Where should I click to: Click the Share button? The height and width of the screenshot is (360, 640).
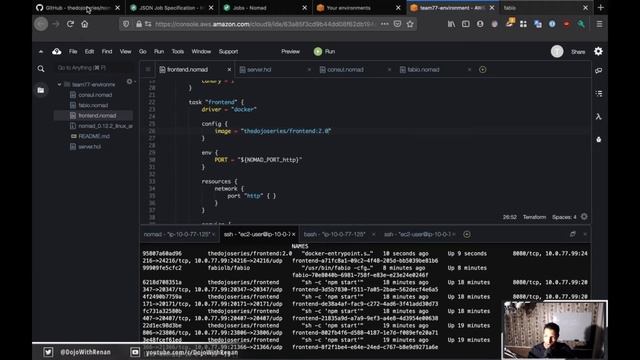[x=578, y=52]
